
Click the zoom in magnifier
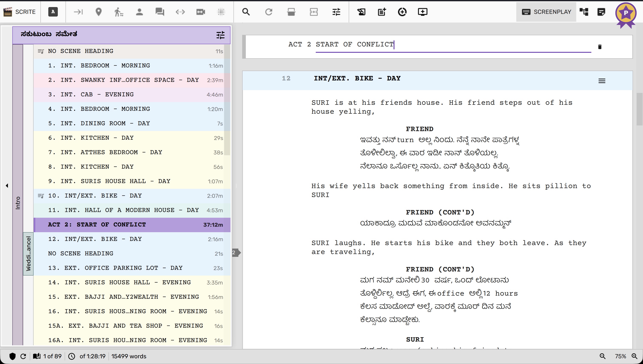pos(634,356)
